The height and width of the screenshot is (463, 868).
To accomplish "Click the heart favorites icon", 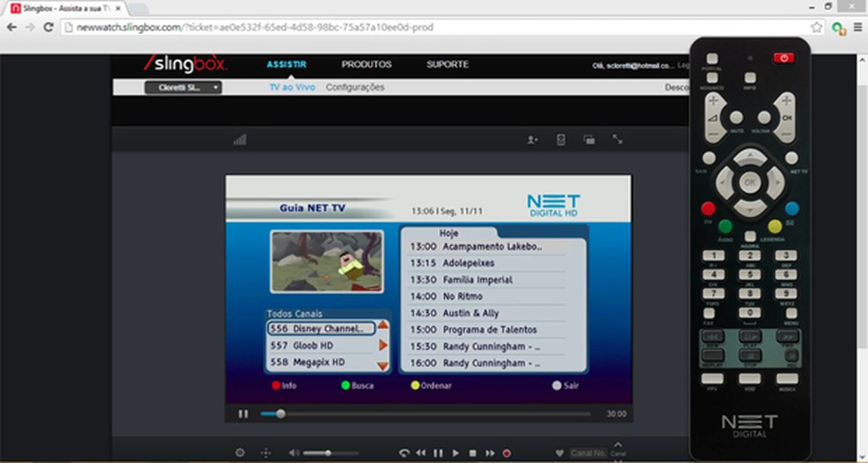I will 559,453.
